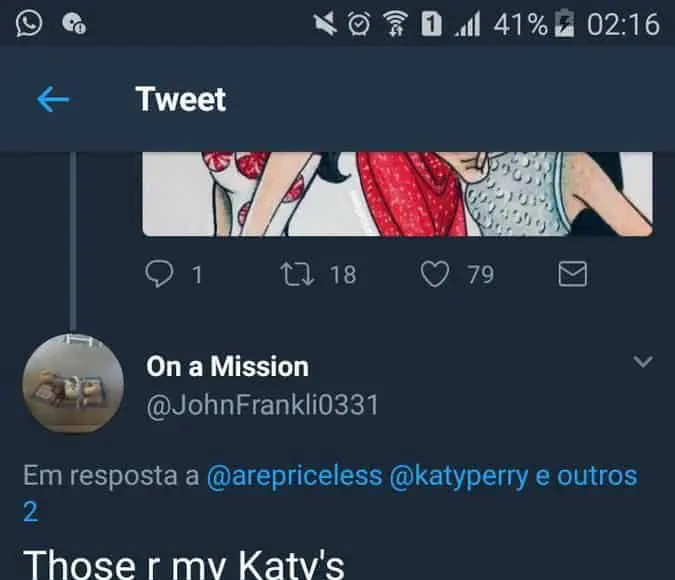Open the @arepriceless mention link

[294, 476]
